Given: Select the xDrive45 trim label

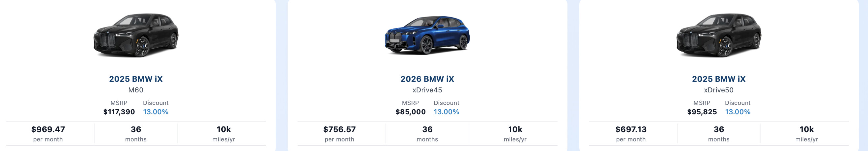Looking at the screenshot, I should 427,90.
